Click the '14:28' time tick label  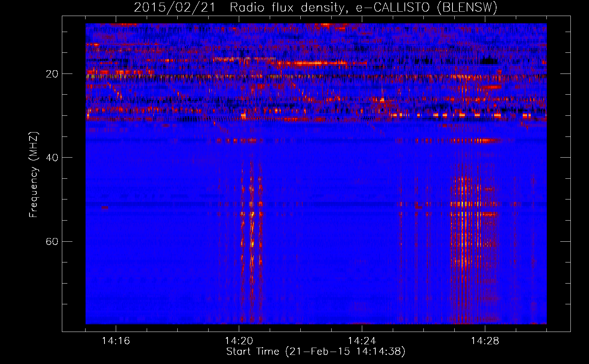[485, 341]
